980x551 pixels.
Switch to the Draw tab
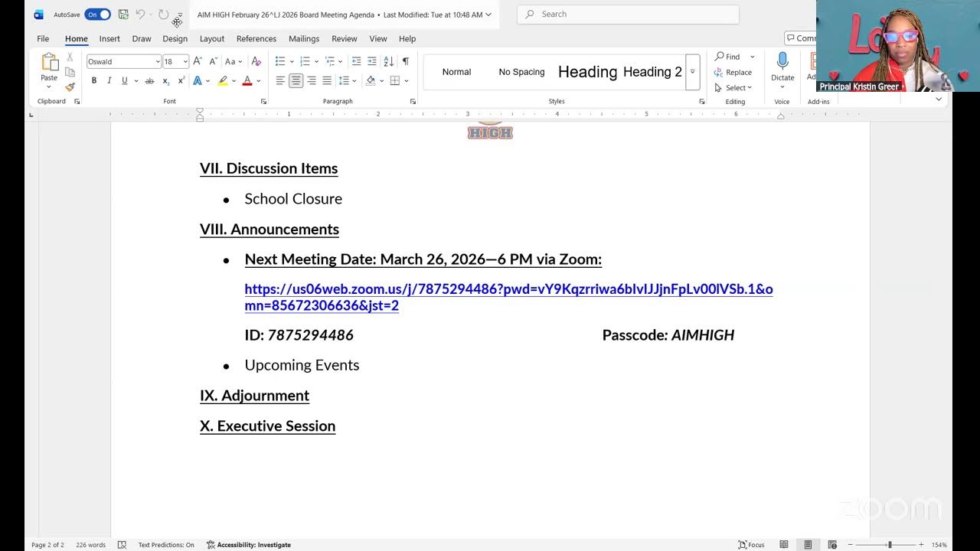tap(142, 38)
